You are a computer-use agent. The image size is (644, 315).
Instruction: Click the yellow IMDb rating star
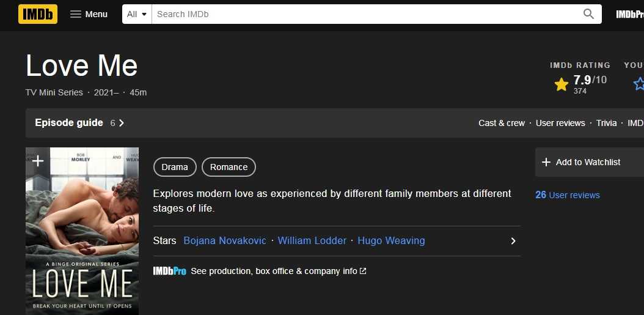tap(561, 84)
